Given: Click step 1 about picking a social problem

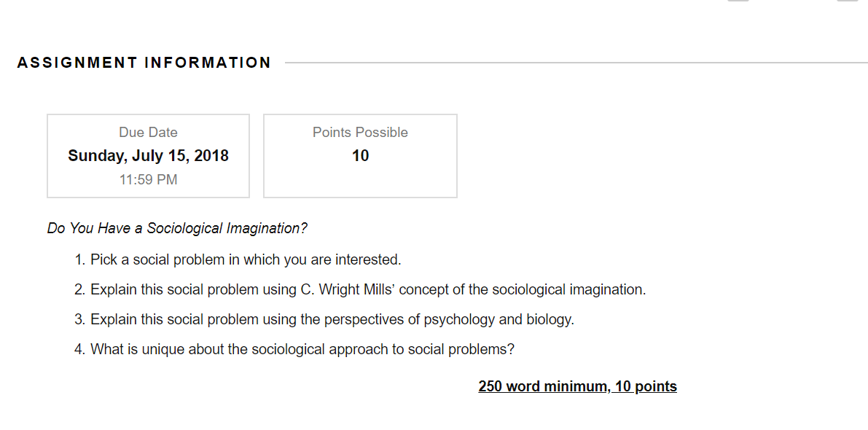Looking at the screenshot, I should [238, 259].
